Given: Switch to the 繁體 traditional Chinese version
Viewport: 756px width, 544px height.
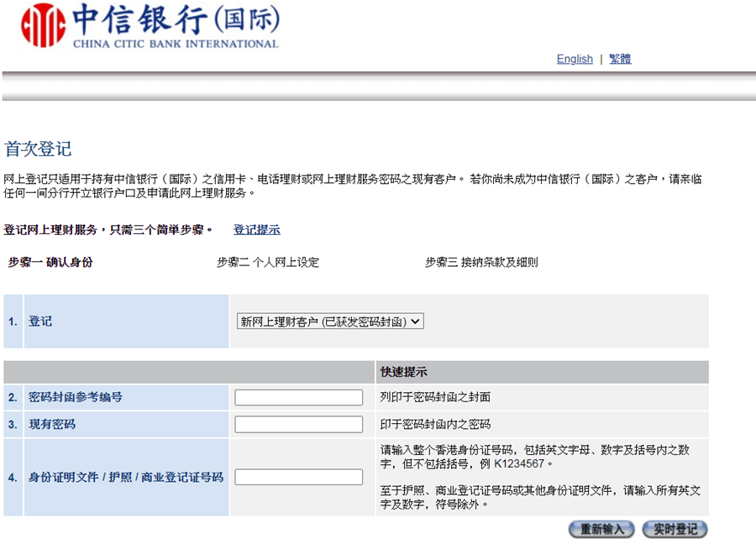Looking at the screenshot, I should tap(620, 59).
